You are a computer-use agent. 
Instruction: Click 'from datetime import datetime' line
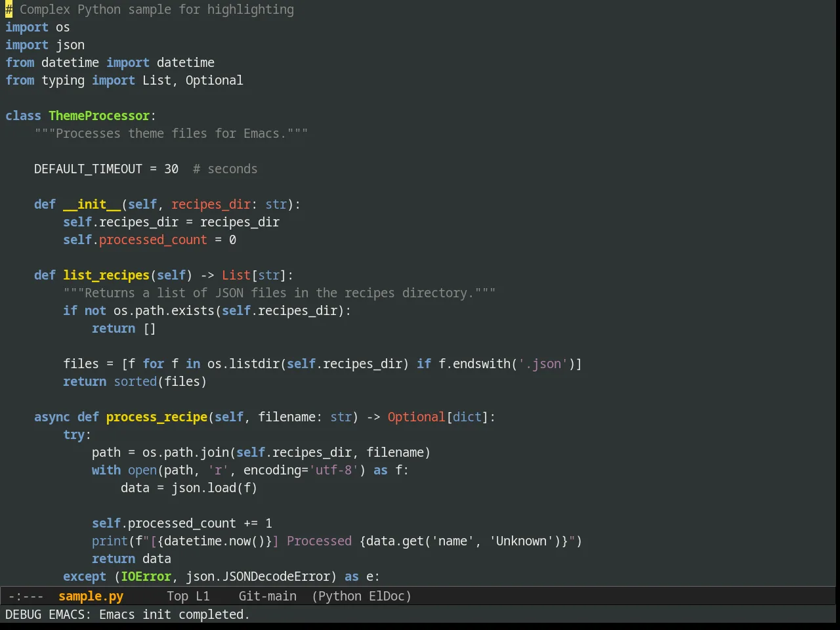110,62
